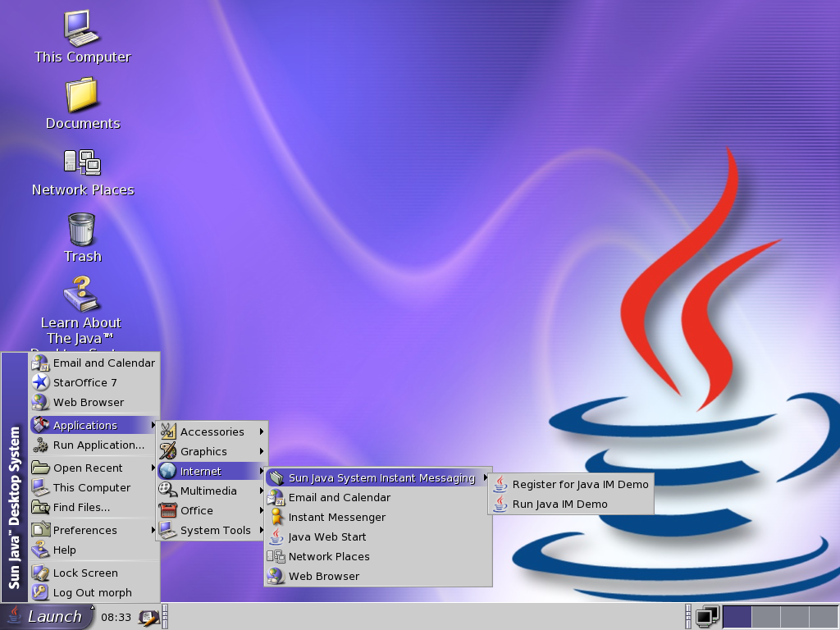Click the Email and Calendar icon in Launch menu
The width and height of the screenshot is (840, 630).
[40, 363]
